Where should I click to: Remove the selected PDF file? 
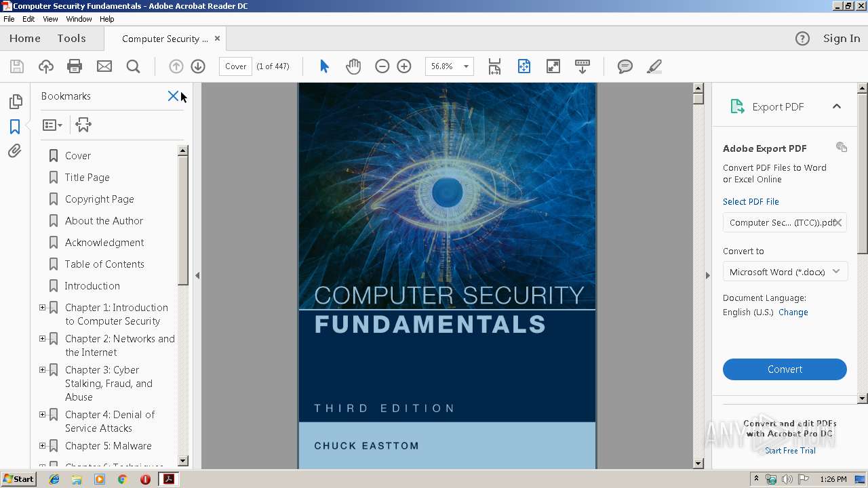pos(838,222)
